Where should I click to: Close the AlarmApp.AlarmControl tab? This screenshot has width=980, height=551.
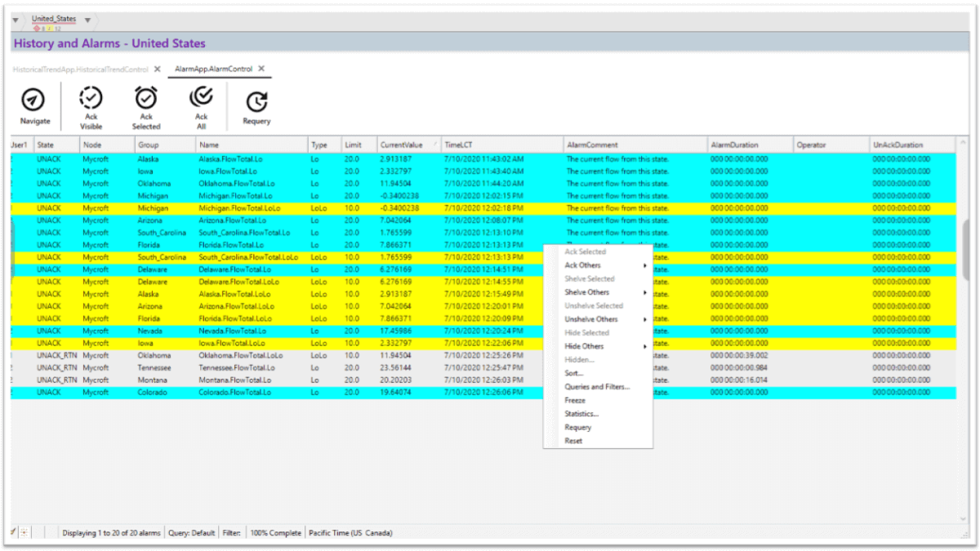(261, 69)
